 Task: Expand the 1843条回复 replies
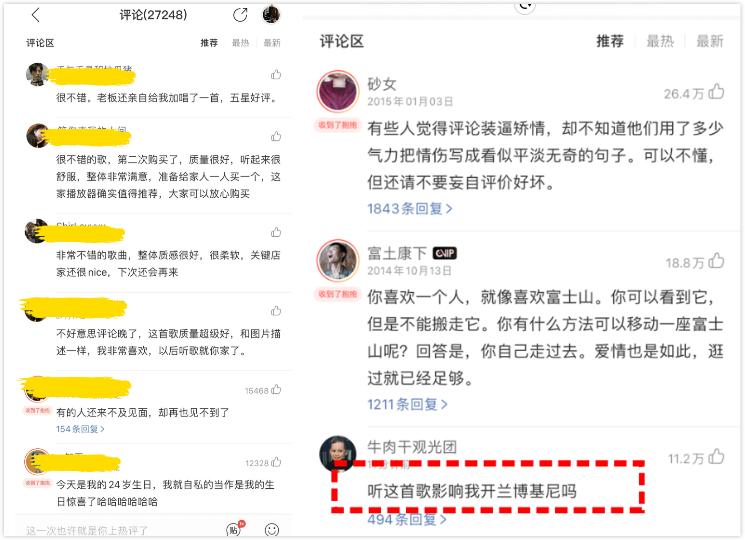[410, 208]
